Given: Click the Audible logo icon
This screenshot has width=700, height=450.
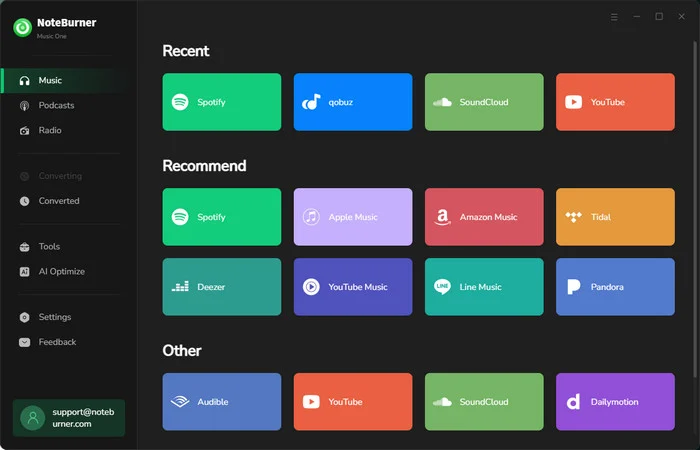Looking at the screenshot, I should 180,402.
